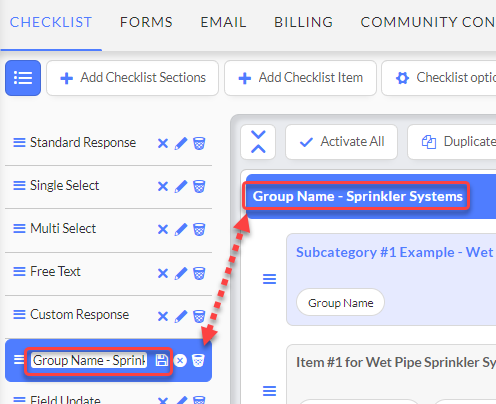Click the pencil edit icon for Standard Response
This screenshot has height=404, width=496.
pyautogui.click(x=181, y=144)
